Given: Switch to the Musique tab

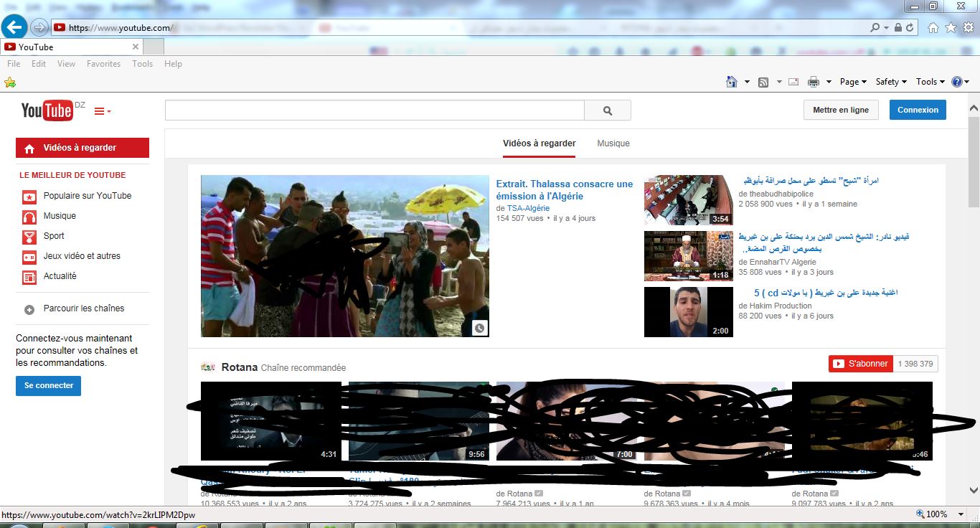Looking at the screenshot, I should click(613, 143).
